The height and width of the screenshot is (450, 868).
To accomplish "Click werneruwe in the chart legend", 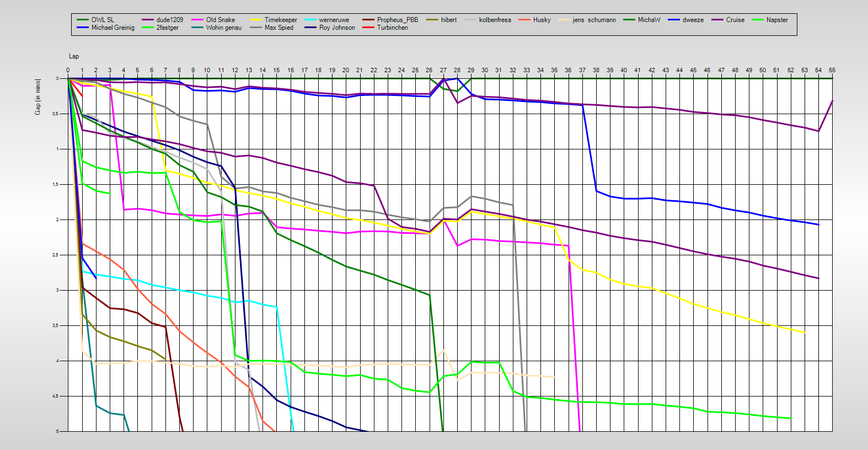I will (334, 20).
